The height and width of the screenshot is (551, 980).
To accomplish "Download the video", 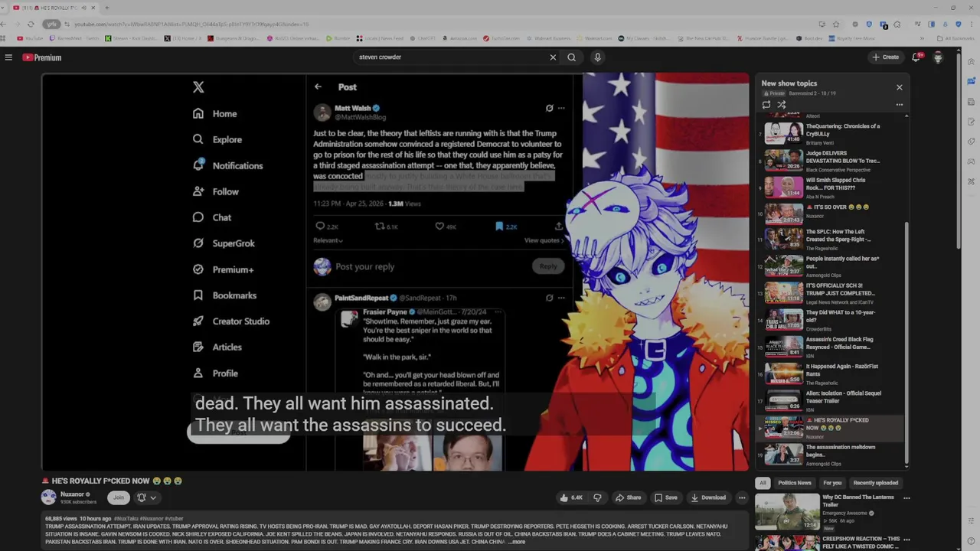I will (x=708, y=497).
